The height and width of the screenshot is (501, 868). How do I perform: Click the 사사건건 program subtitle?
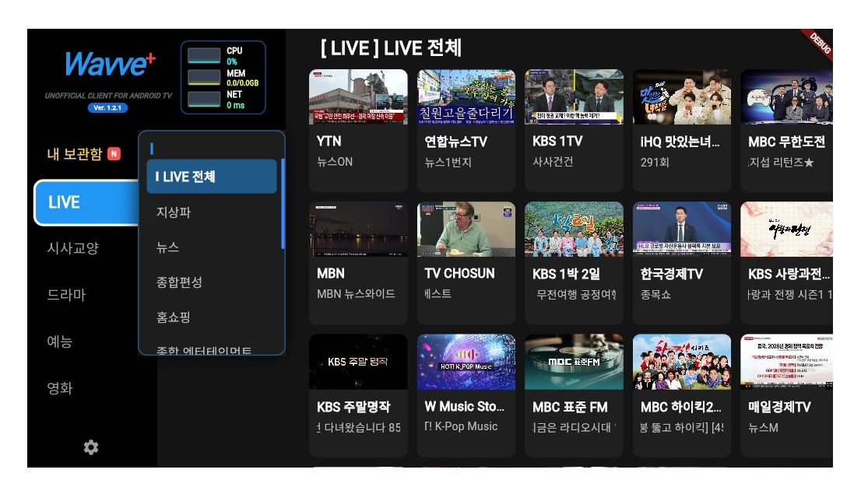tap(553, 162)
